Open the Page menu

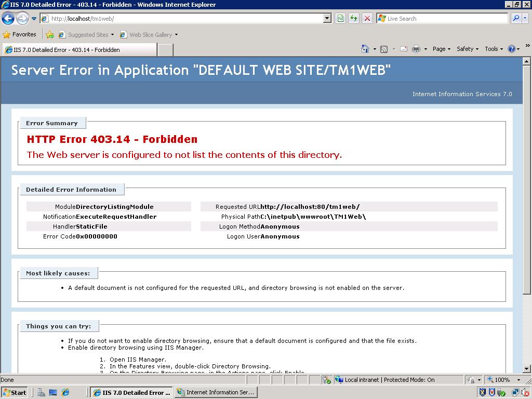442,49
